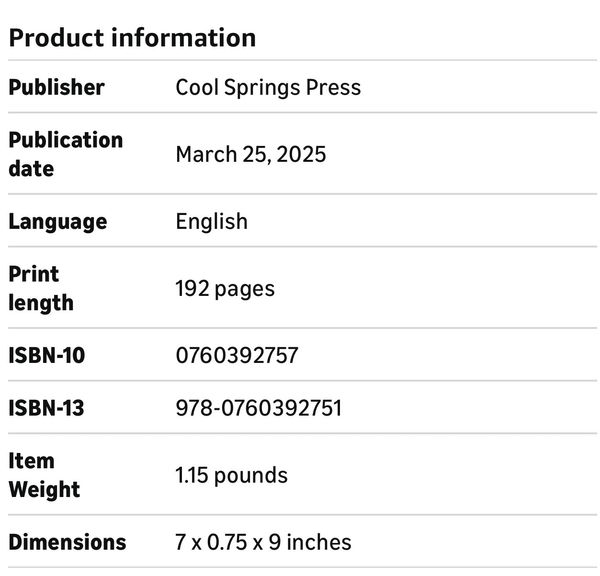Select the ISBN-13 number 978-0760392751
Viewport: 600px width, 576px height.
click(259, 408)
